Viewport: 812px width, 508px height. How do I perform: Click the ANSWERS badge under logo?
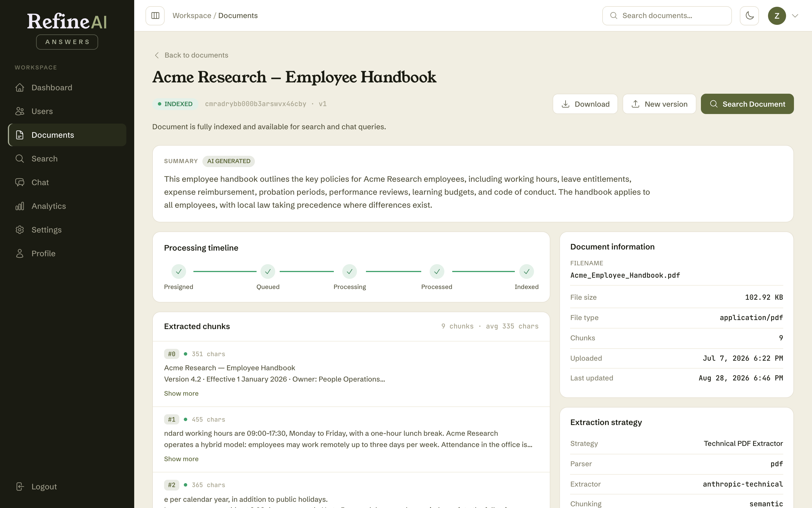(67, 42)
